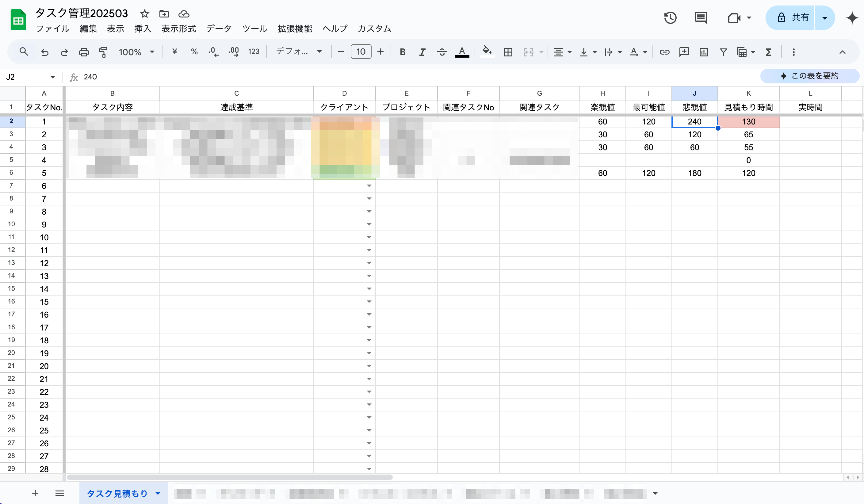Viewport: 864px width, 504px height.
Task: Create a filter
Action: tap(723, 52)
